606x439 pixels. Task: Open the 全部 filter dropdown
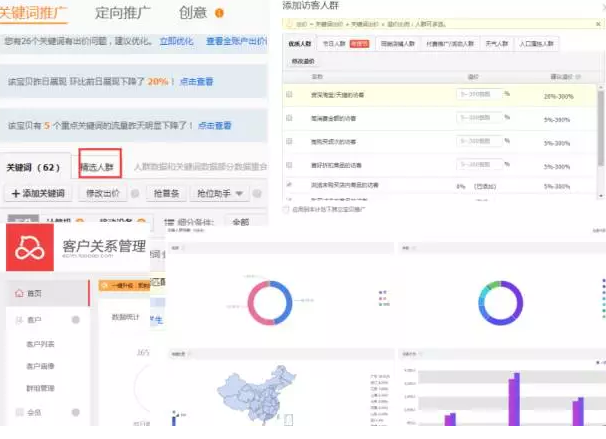coord(241,221)
